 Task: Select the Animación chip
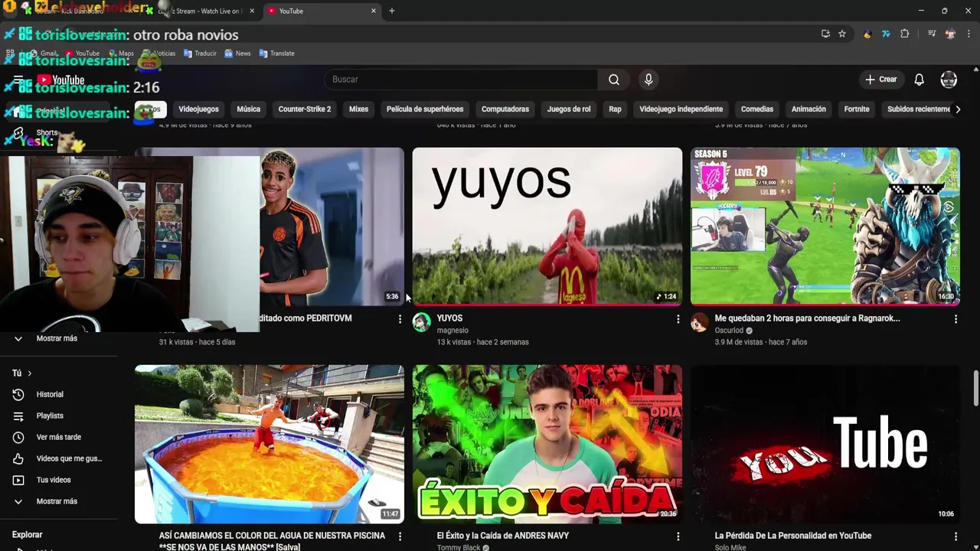tap(808, 109)
